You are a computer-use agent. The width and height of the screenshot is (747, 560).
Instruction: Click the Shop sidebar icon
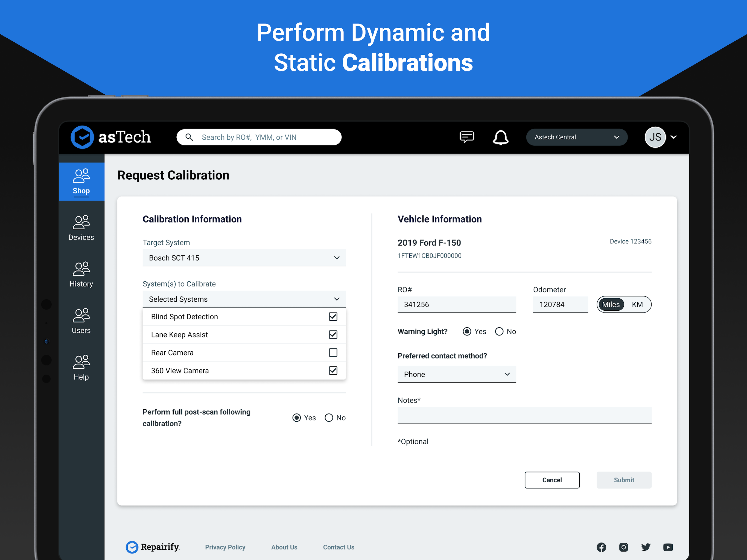[81, 176]
